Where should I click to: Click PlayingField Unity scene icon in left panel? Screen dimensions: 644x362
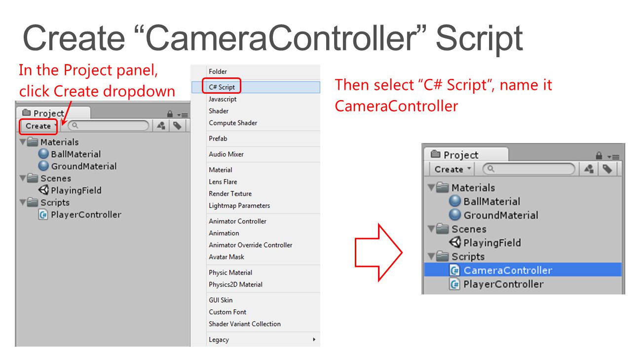43,190
